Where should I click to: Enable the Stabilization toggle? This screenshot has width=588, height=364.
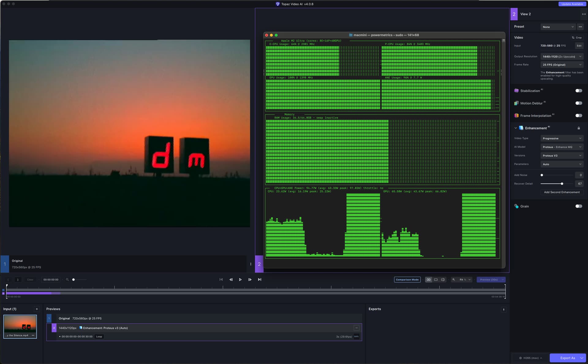tap(579, 91)
